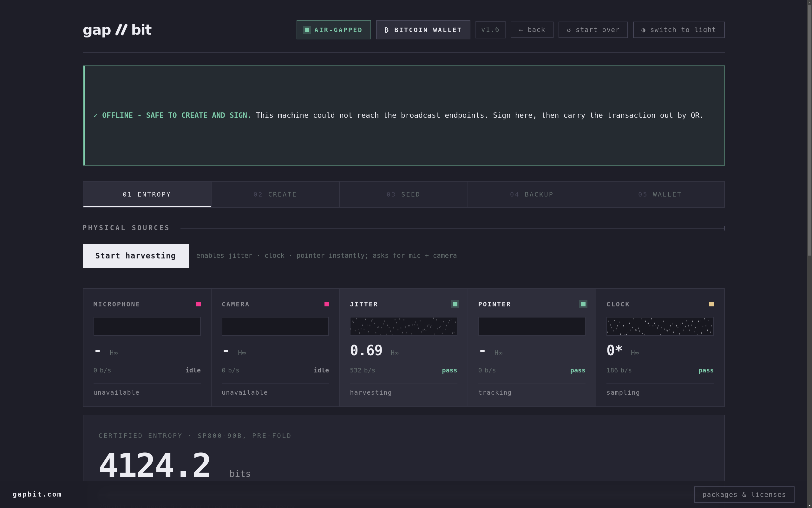Click the Microphone unavailable text
The width and height of the screenshot is (812, 508).
click(116, 392)
